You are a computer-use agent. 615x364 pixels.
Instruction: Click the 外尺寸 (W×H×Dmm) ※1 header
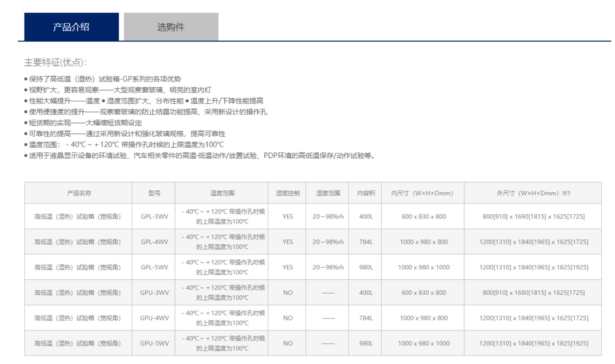pos(533,193)
